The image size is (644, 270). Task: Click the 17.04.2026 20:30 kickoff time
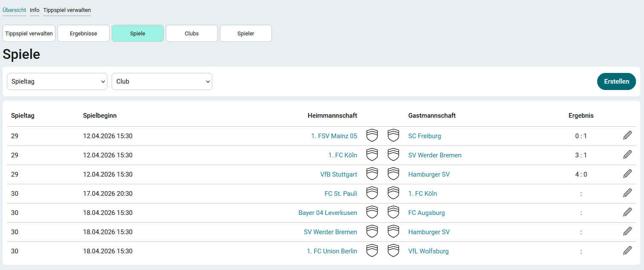tap(108, 194)
